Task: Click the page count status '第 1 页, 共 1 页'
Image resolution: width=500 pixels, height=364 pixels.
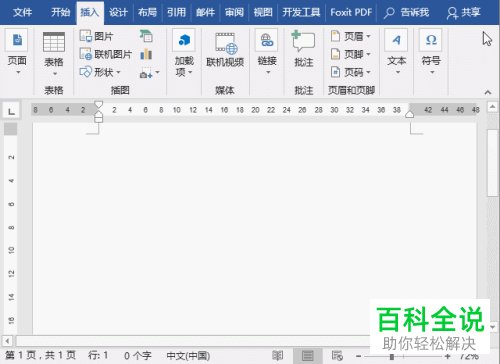Action: 40,355
